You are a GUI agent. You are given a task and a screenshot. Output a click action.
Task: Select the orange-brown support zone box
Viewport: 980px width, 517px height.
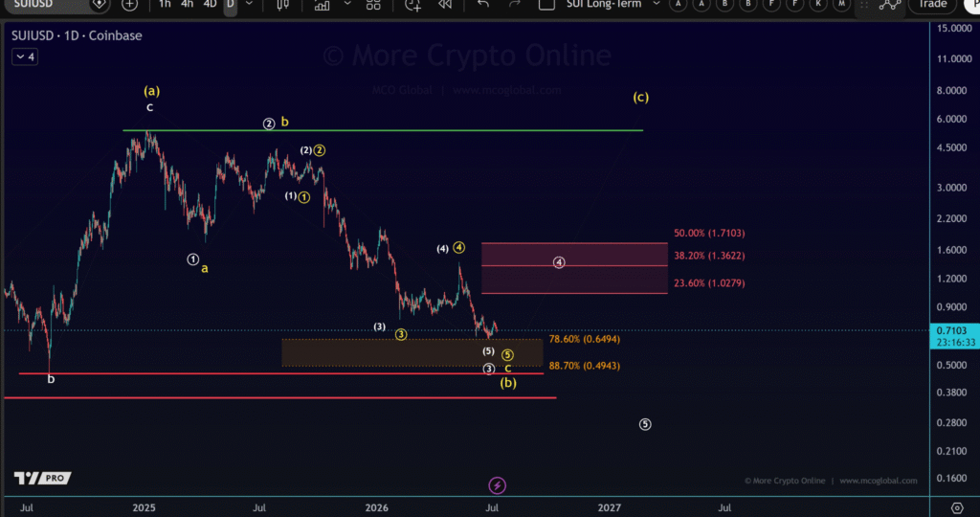412,352
